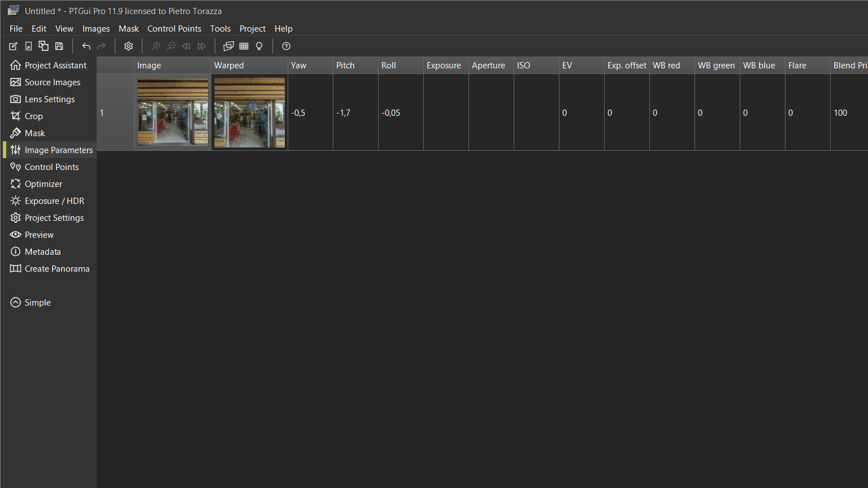Click the Next image fast-forward icon
This screenshot has width=868, height=488.
[x=202, y=46]
